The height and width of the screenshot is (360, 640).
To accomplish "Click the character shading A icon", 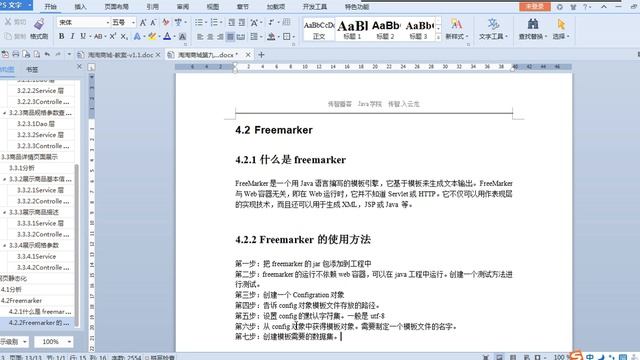I will [182, 36].
